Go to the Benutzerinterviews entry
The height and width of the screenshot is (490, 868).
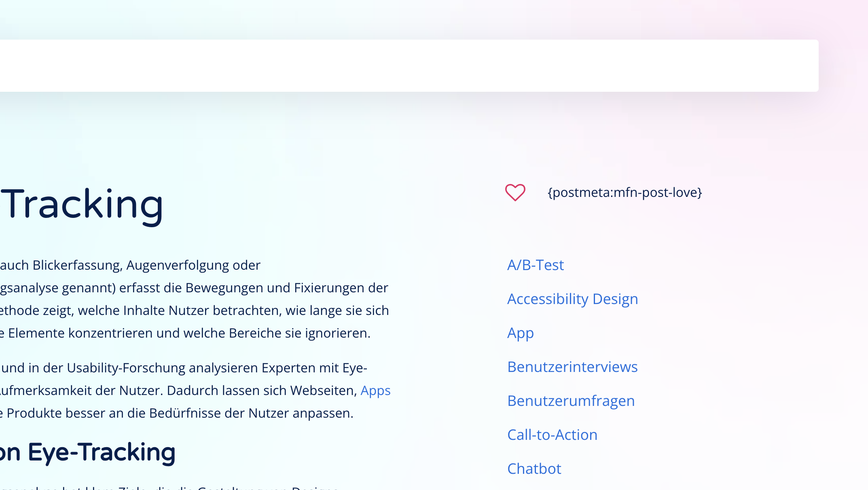click(572, 367)
